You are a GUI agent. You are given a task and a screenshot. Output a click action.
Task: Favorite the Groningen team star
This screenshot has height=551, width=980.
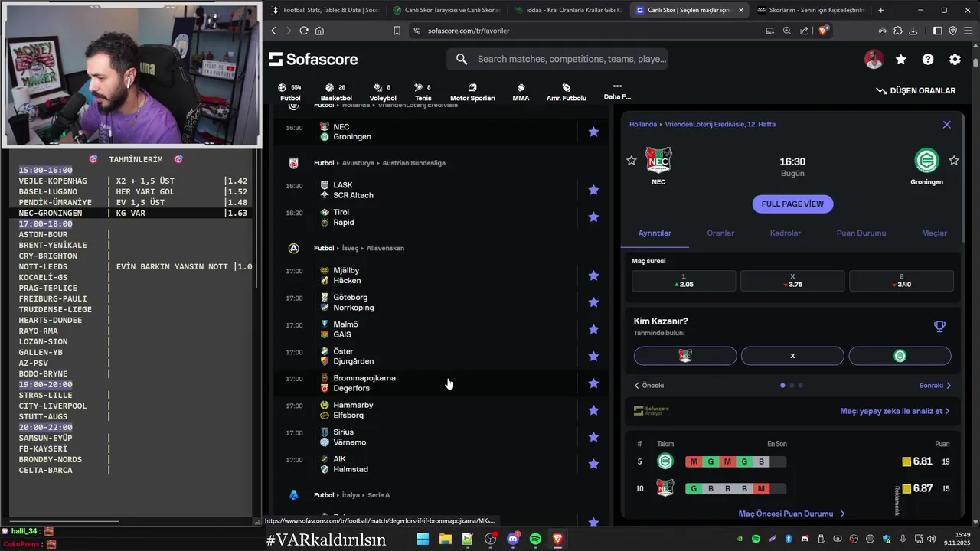pos(954,161)
